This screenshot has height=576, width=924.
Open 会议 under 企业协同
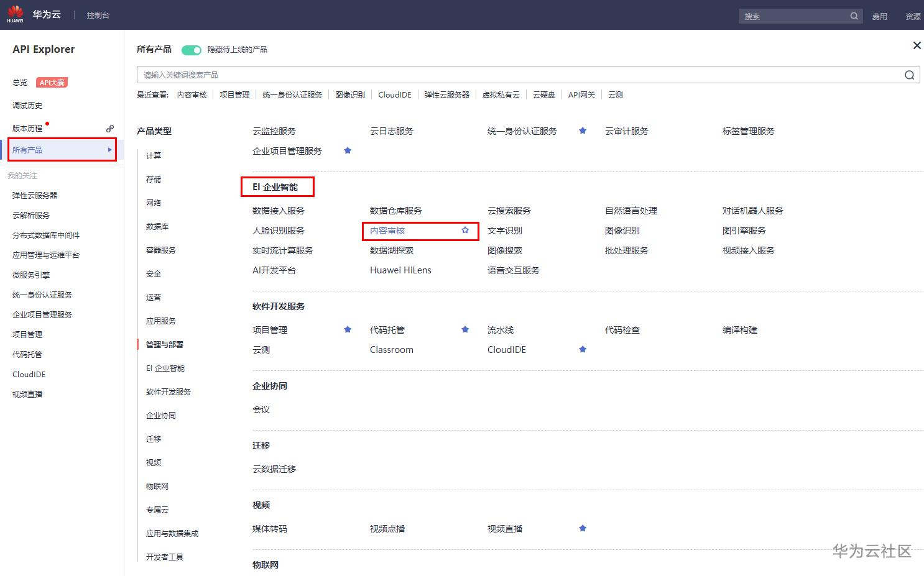click(261, 409)
